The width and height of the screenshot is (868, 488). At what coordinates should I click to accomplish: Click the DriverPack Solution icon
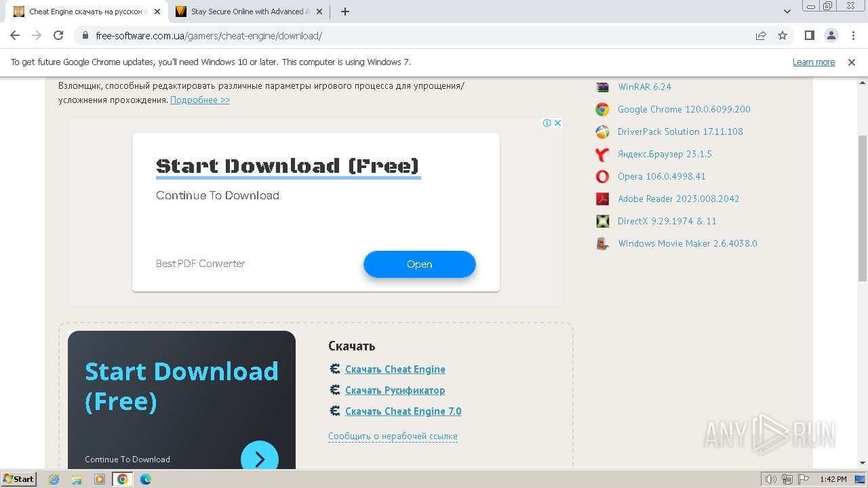pos(602,131)
